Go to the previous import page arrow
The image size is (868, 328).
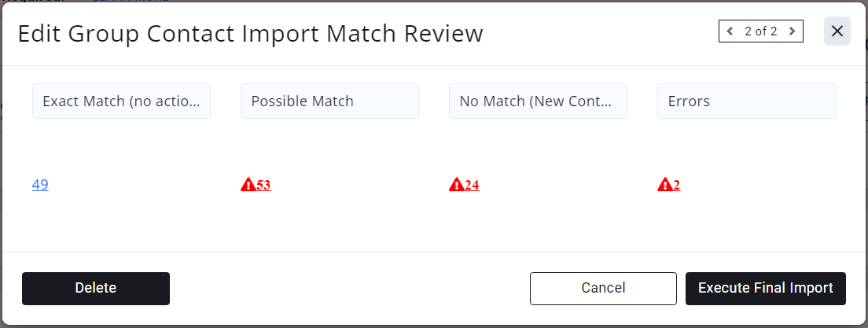730,31
